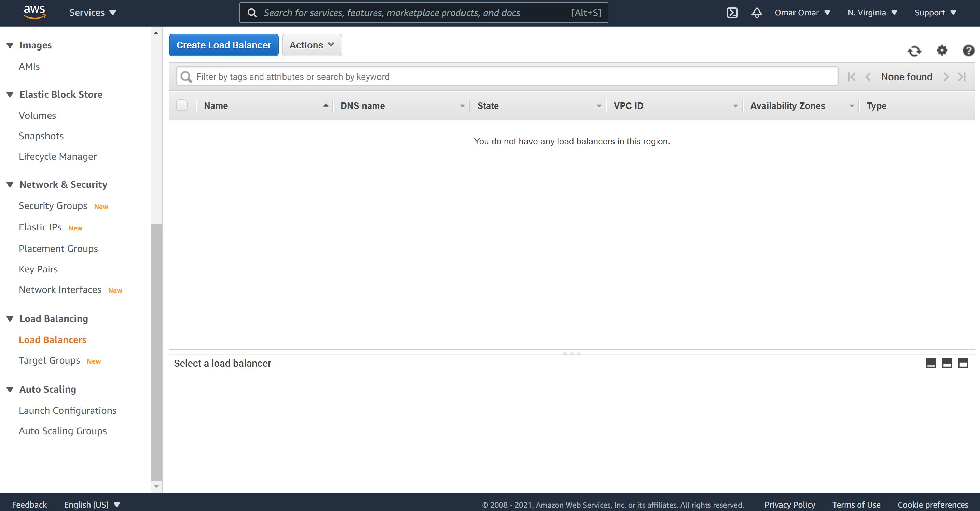Collapse the Auto Scaling section

point(10,389)
